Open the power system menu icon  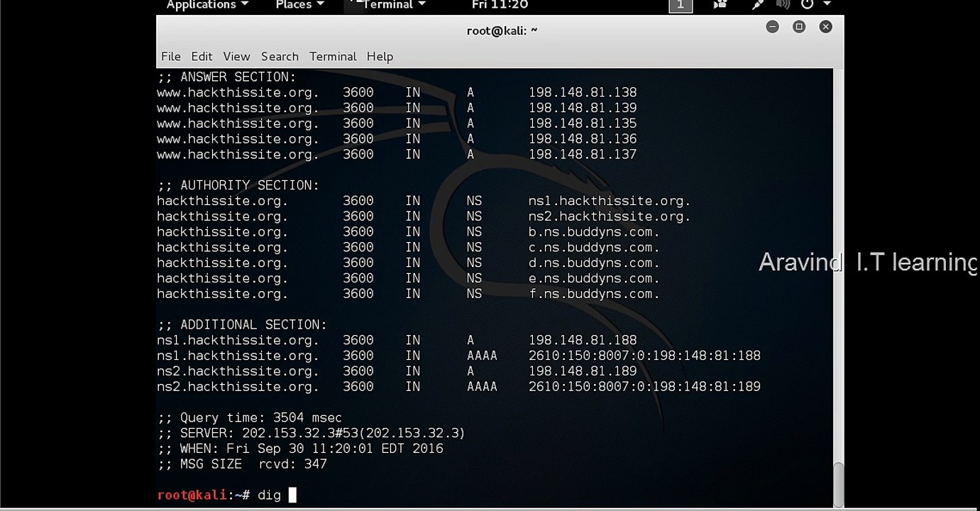[x=808, y=4]
